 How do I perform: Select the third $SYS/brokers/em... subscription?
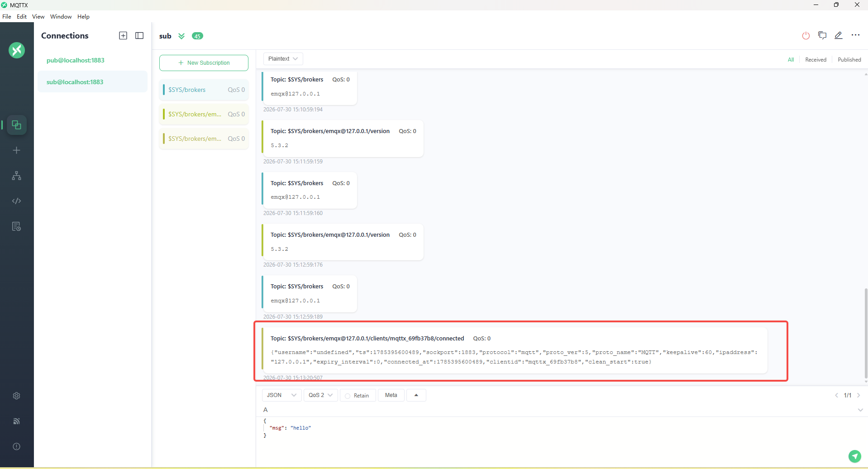204,139
